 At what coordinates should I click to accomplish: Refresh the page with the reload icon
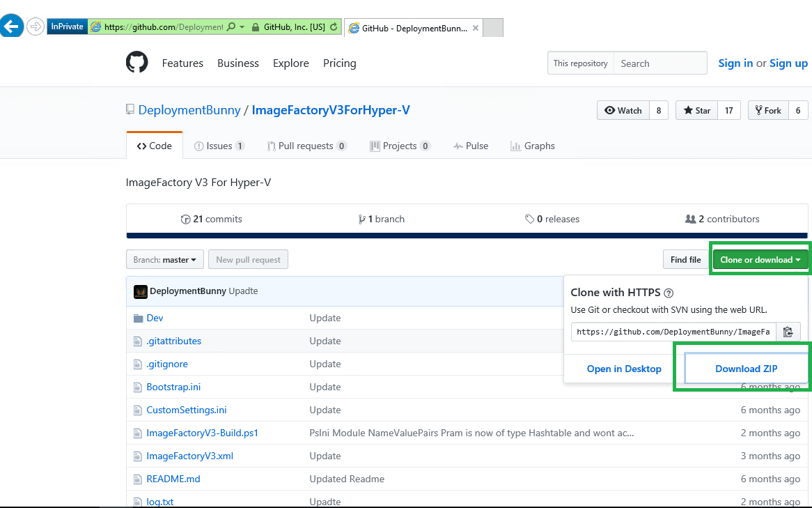[334, 27]
